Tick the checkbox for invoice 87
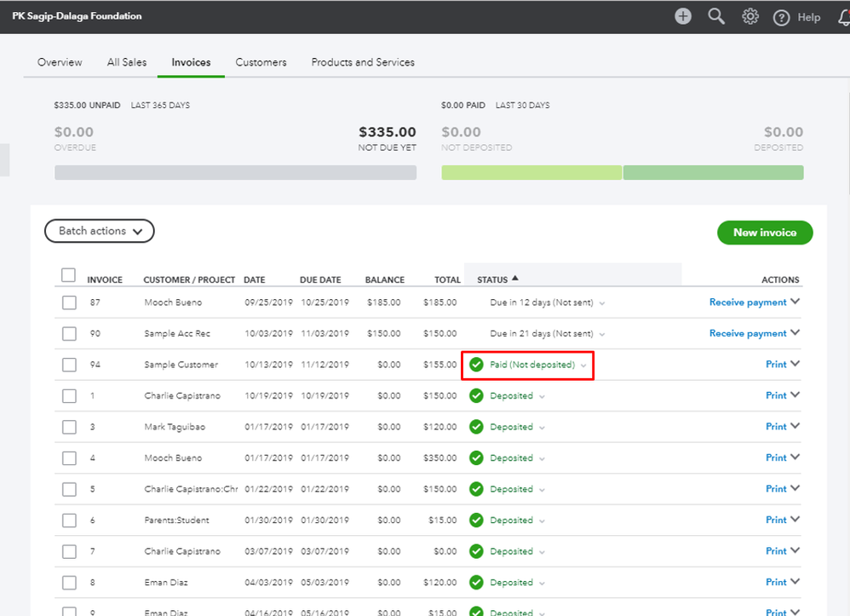850x616 pixels. coord(69,302)
